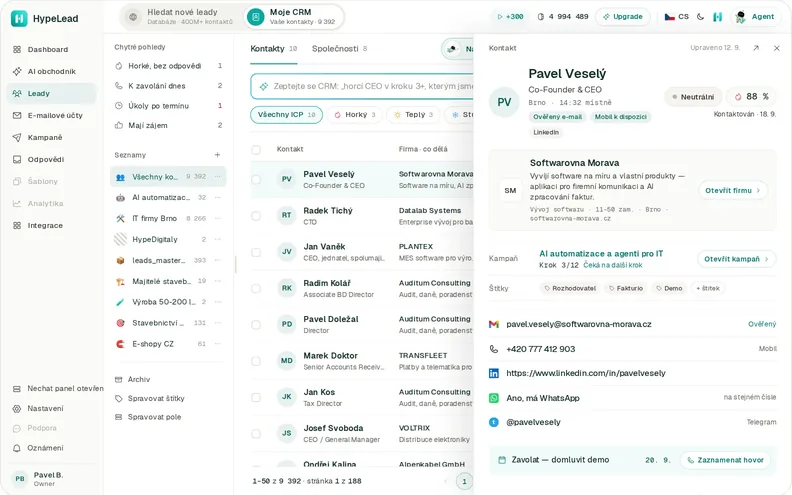
Task: Click the phone icon beside +420 number
Action: click(493, 349)
